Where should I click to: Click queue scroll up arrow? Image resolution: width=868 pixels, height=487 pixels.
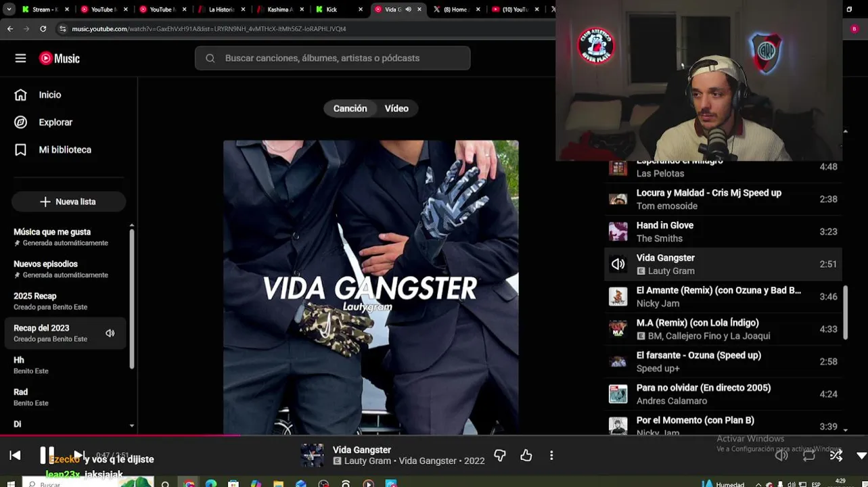[x=845, y=131]
